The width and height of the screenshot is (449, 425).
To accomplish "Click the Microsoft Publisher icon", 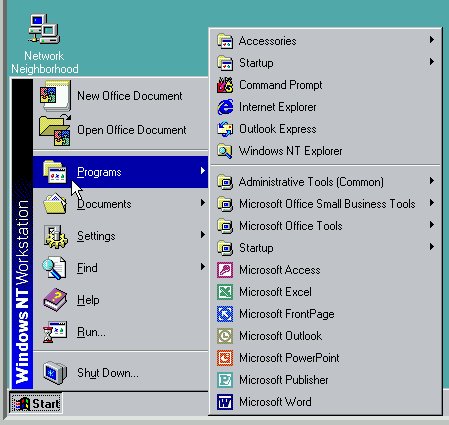I will tap(225, 380).
